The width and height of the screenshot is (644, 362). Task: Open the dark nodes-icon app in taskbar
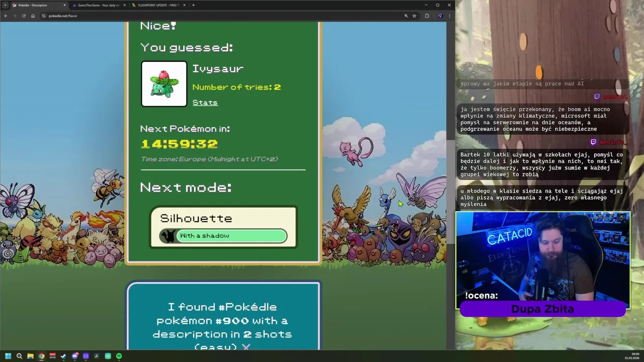click(97, 356)
